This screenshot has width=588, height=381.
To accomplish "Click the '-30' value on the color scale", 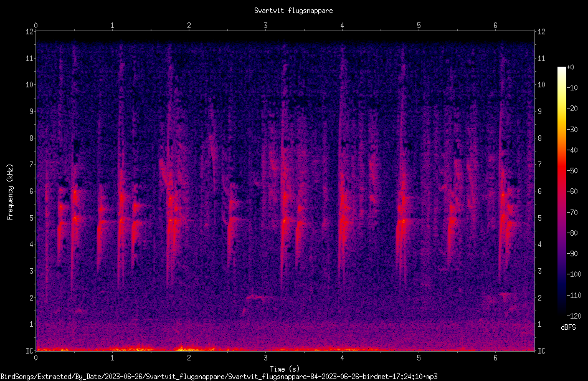I will pos(572,130).
